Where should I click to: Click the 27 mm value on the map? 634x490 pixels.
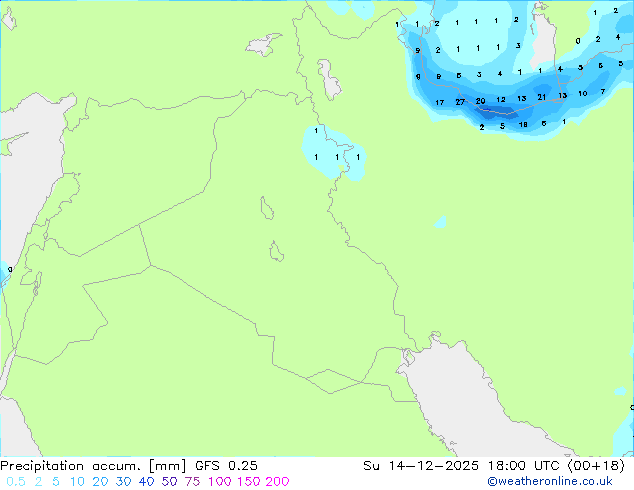[460, 102]
